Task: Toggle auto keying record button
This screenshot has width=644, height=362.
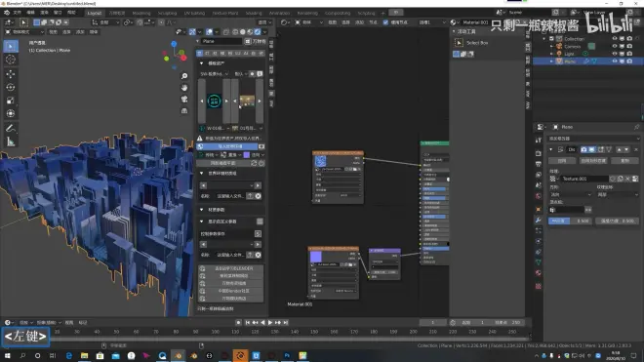Action: pyautogui.click(x=238, y=323)
